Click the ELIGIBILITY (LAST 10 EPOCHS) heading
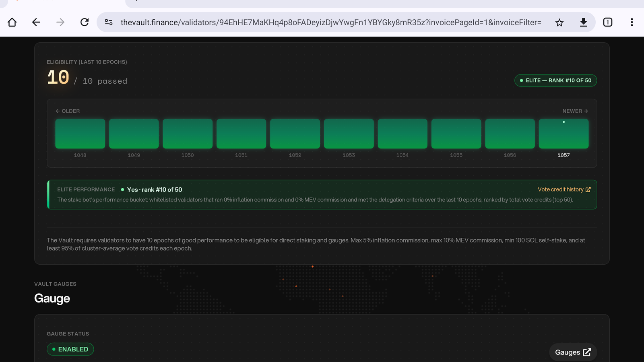644x362 pixels. tap(87, 62)
